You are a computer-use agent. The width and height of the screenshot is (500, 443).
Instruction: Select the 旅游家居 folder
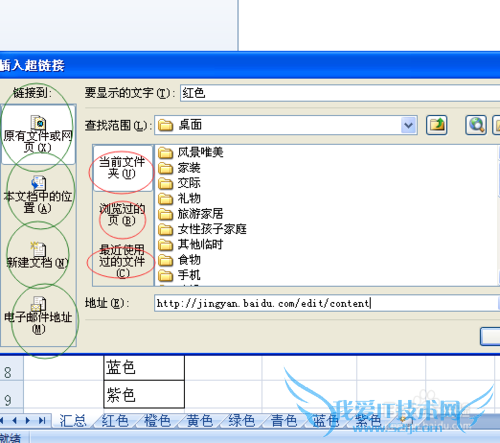tap(190, 214)
